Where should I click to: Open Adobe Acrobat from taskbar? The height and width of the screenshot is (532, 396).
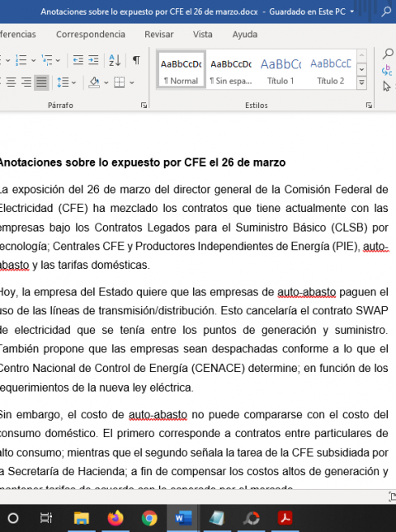tap(285, 518)
